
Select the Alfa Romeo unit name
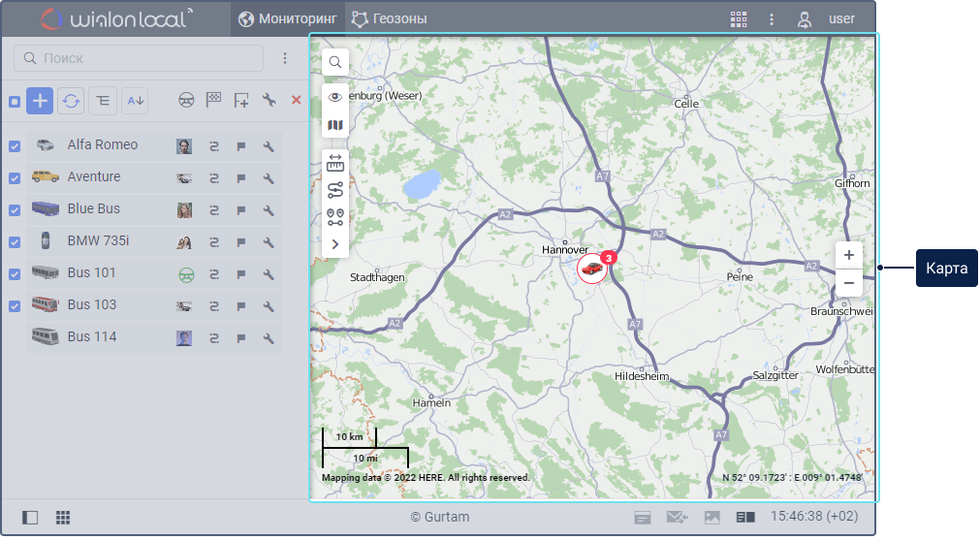[103, 144]
